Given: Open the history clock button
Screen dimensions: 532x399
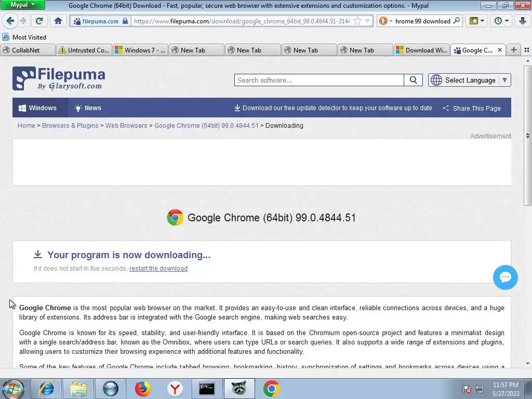Looking at the screenshot, I should [x=501, y=21].
